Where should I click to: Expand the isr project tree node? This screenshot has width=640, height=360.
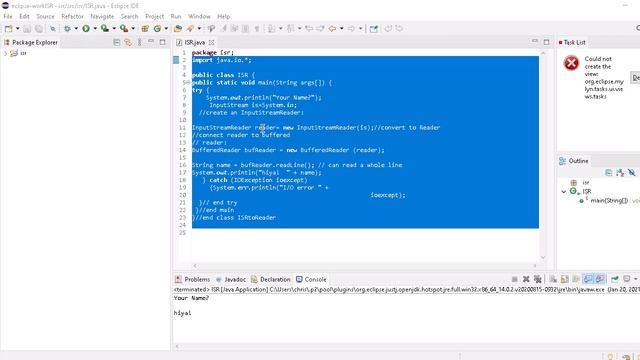coord(5,53)
